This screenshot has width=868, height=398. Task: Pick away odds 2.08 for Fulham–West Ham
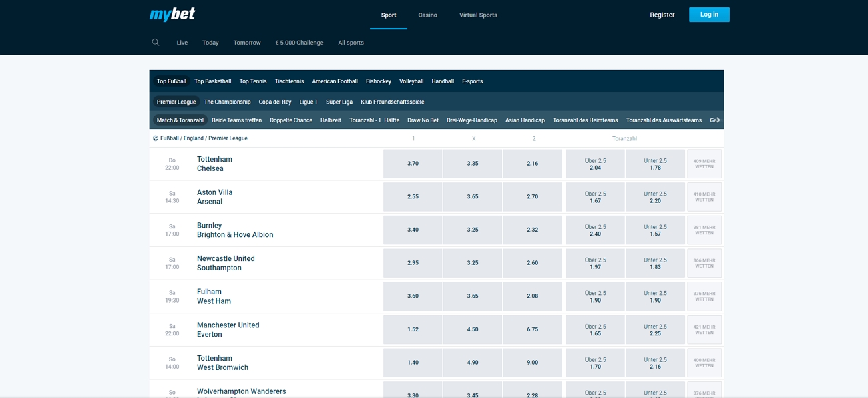click(532, 296)
